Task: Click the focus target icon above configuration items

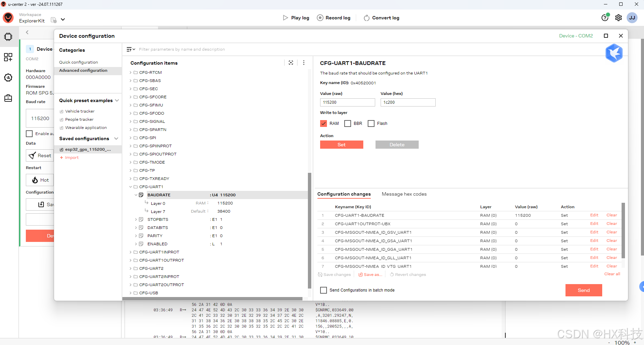Action: pos(291,63)
